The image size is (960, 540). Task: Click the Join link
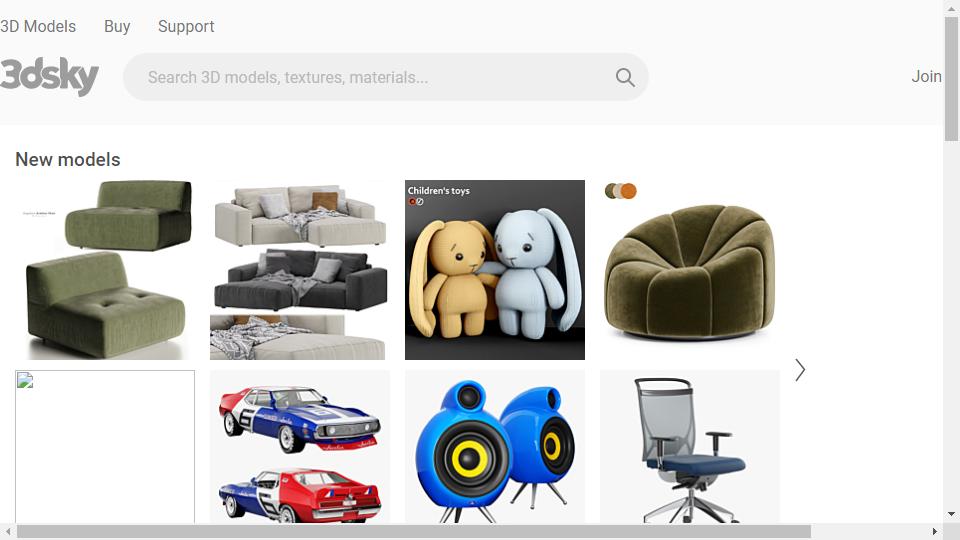926,76
